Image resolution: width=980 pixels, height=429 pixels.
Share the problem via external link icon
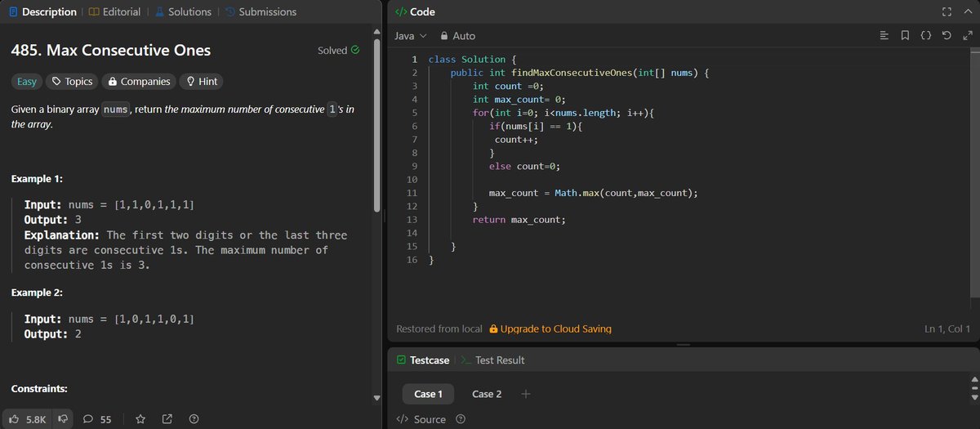pos(167,418)
